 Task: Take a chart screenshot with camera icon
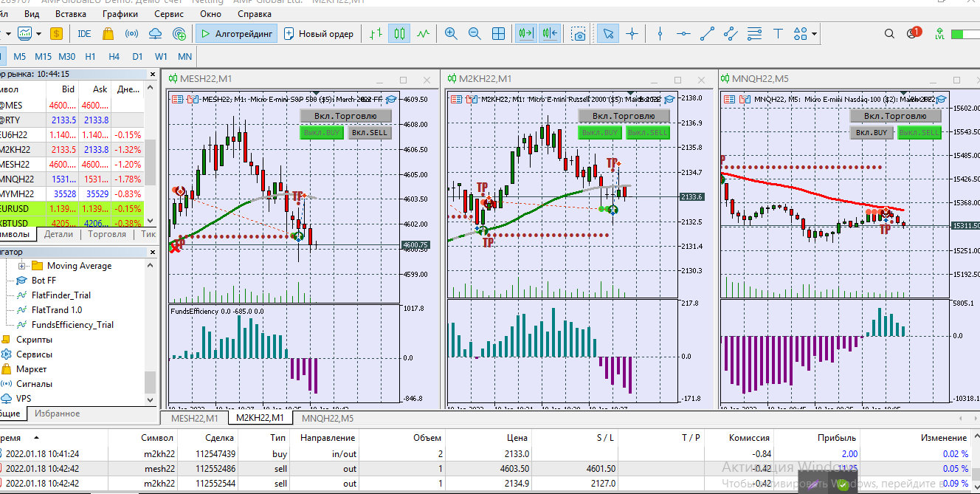tap(580, 33)
